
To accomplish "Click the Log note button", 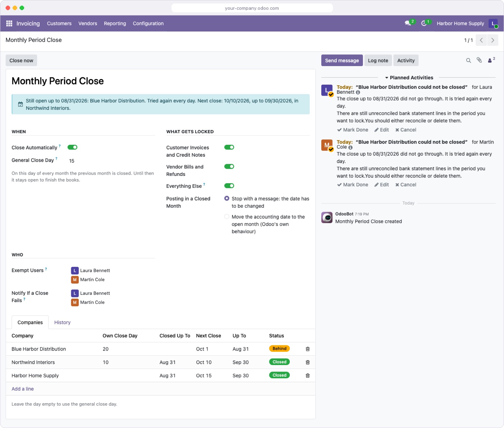I will (378, 60).
